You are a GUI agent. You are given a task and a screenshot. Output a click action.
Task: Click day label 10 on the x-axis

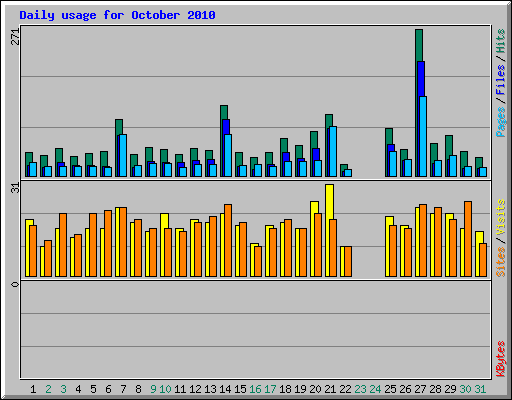165,389
